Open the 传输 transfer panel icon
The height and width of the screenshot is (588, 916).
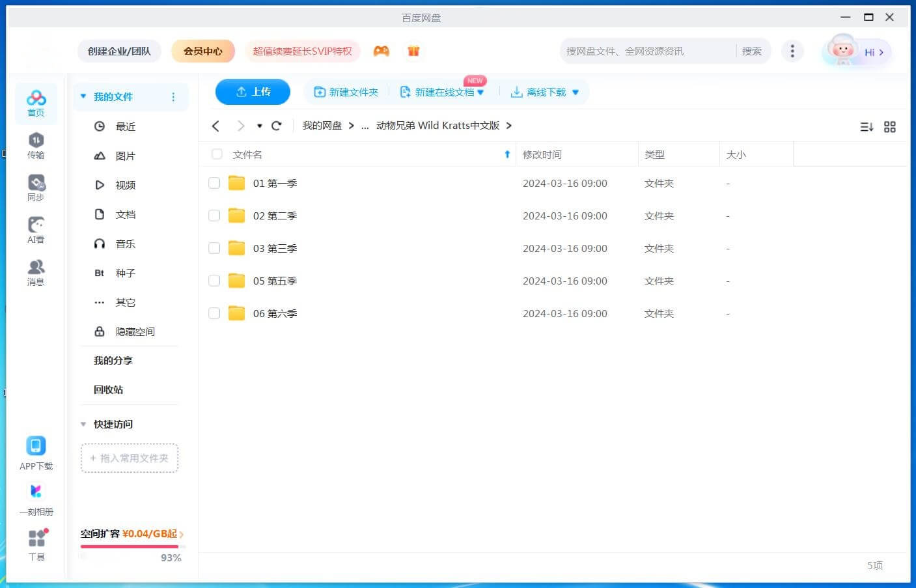click(36, 145)
